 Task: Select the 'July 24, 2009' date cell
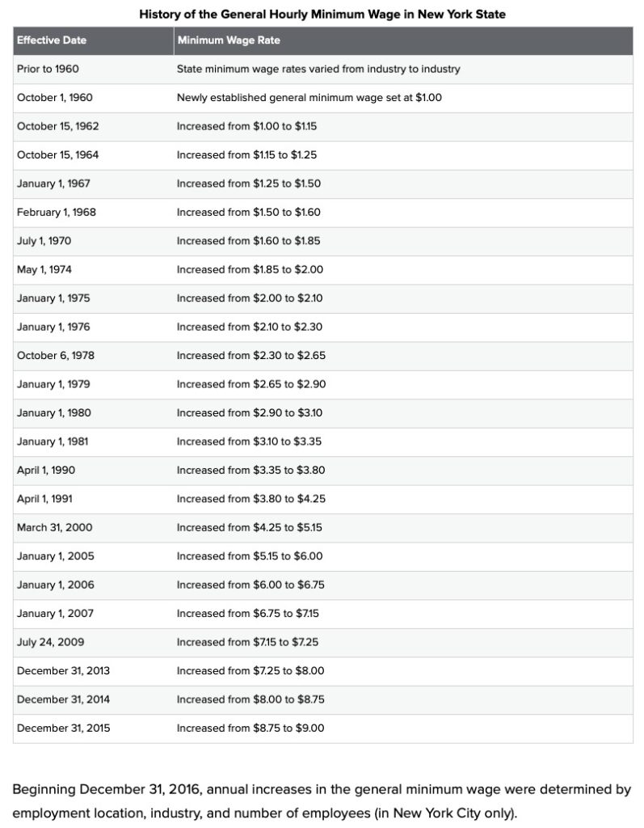click(x=51, y=642)
